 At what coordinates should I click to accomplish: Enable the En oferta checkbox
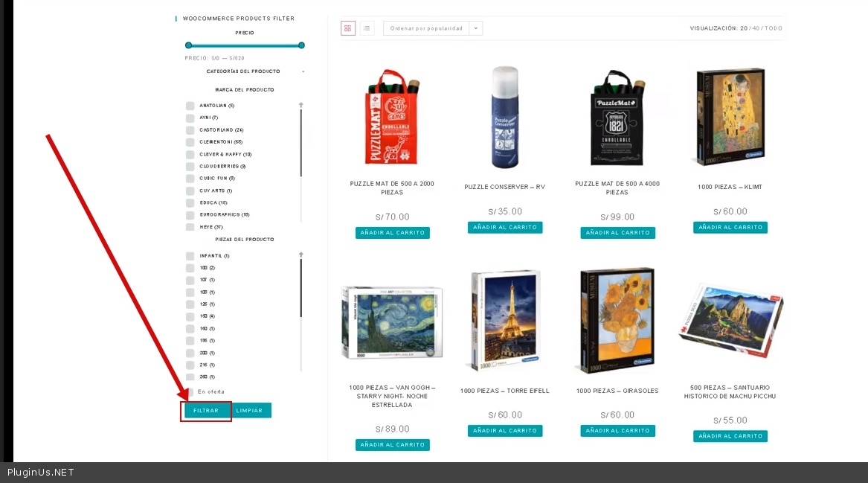tap(190, 391)
